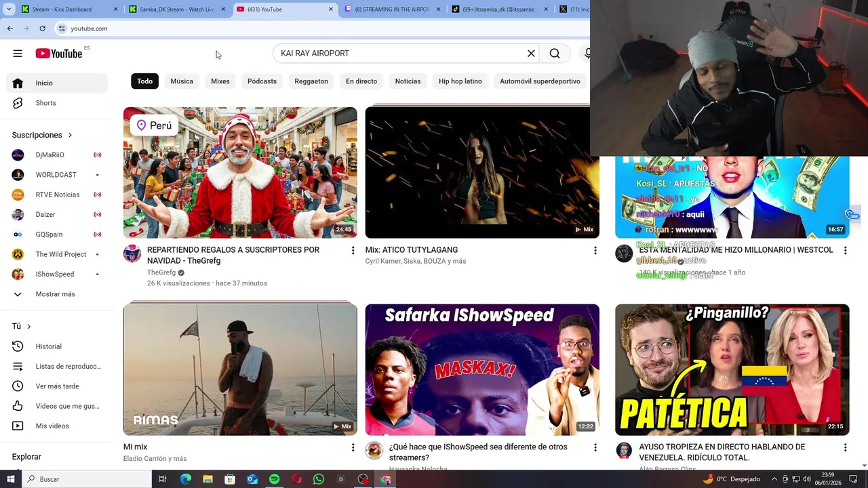Expand Mostrar más subscriptions list
Viewport: 868px width, 488px height.
(57, 294)
